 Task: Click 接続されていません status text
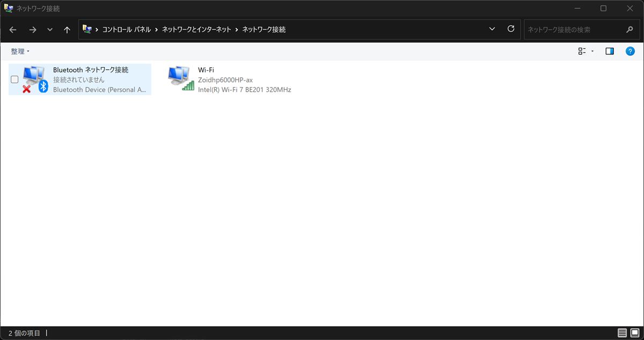click(79, 79)
